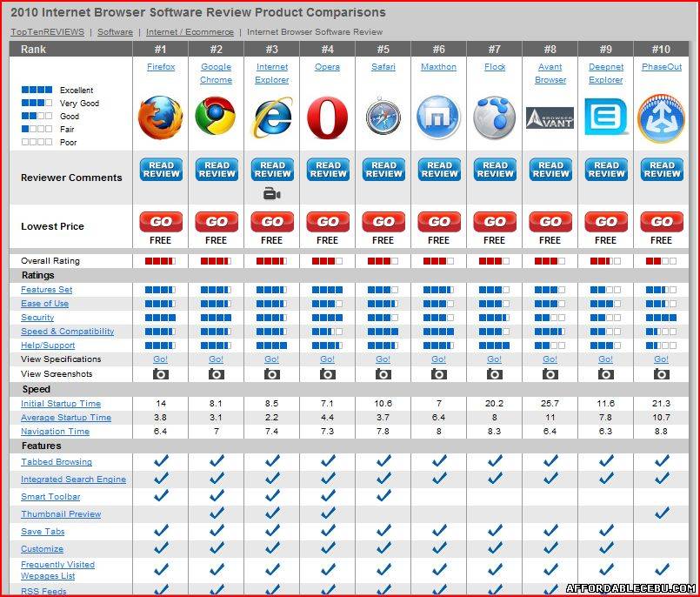Open video review camera icon under Internet Explorer
This screenshot has width=700, height=597.
[272, 194]
